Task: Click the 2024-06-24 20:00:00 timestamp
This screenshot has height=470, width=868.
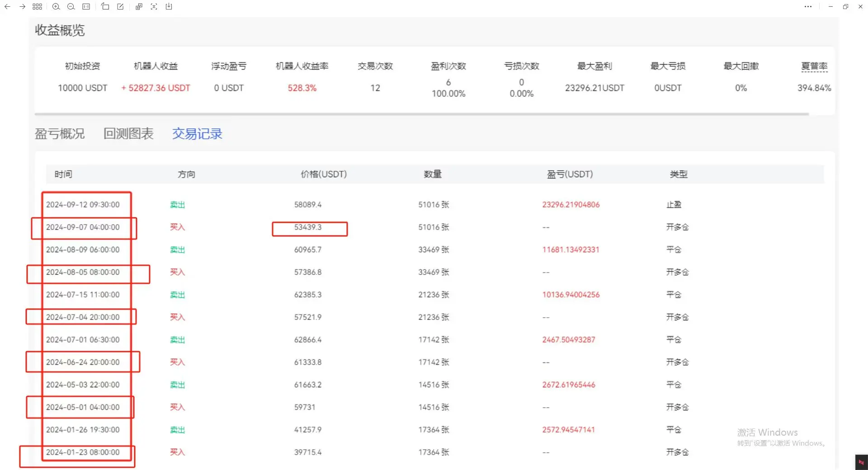Action: coord(83,362)
